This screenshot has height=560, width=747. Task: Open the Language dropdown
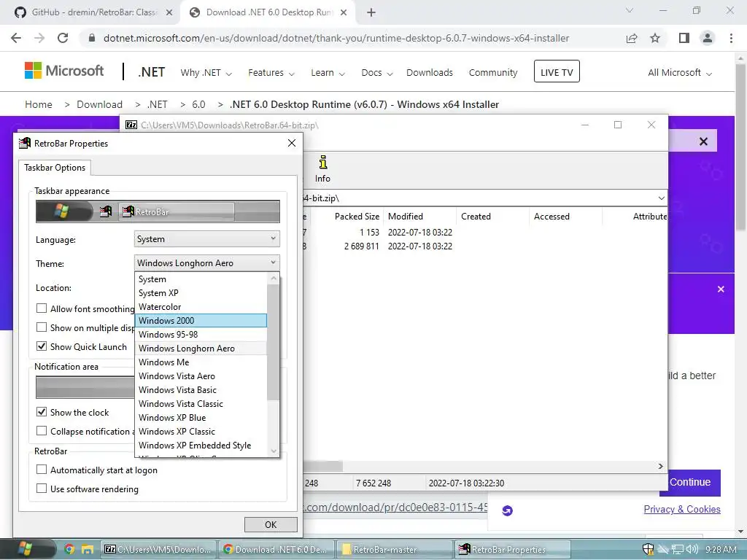[206, 239]
